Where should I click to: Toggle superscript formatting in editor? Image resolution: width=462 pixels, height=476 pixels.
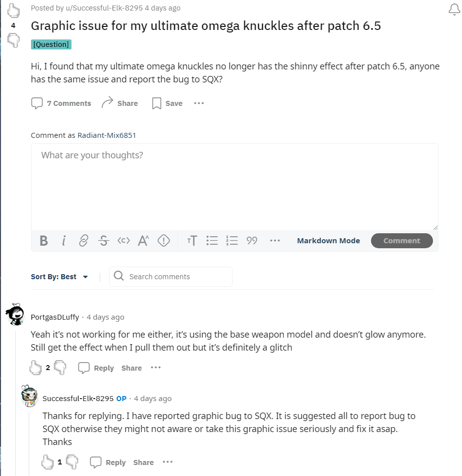coord(143,241)
